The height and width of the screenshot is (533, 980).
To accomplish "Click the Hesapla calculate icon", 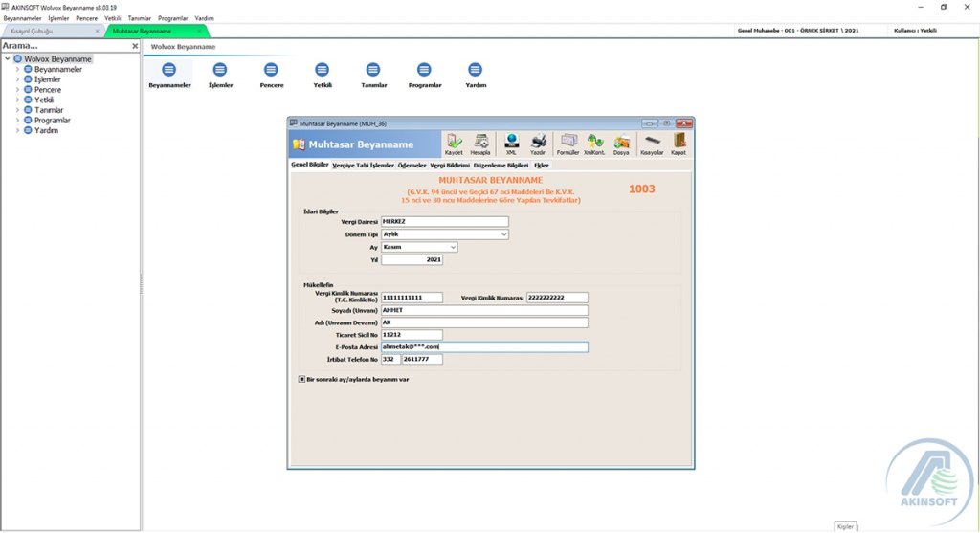I will click(x=480, y=144).
